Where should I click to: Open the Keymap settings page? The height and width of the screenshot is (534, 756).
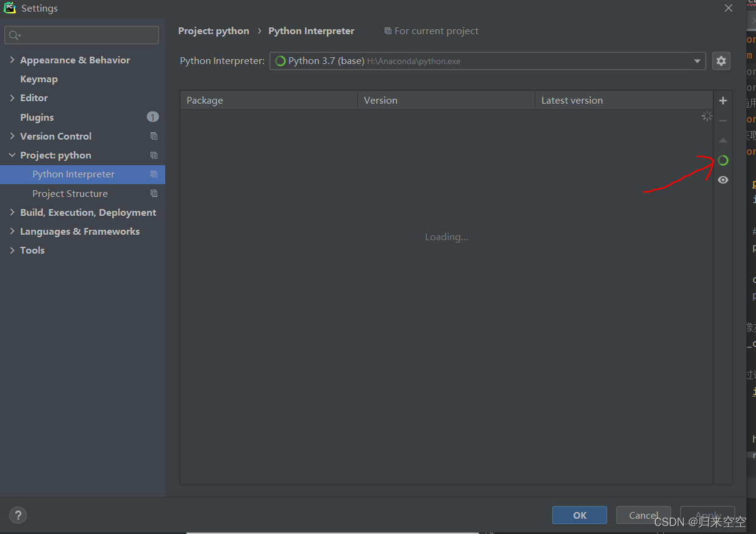tap(39, 79)
